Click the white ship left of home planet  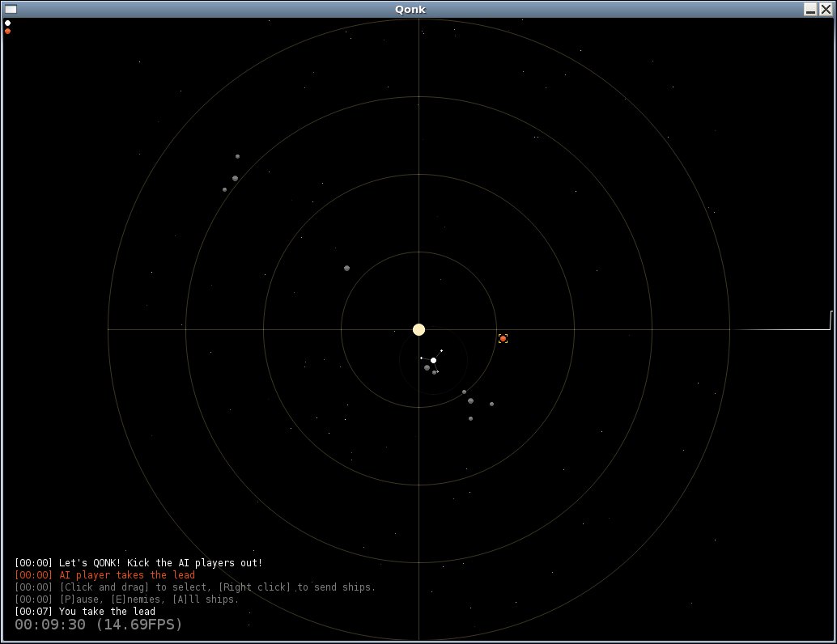pyautogui.click(x=421, y=358)
